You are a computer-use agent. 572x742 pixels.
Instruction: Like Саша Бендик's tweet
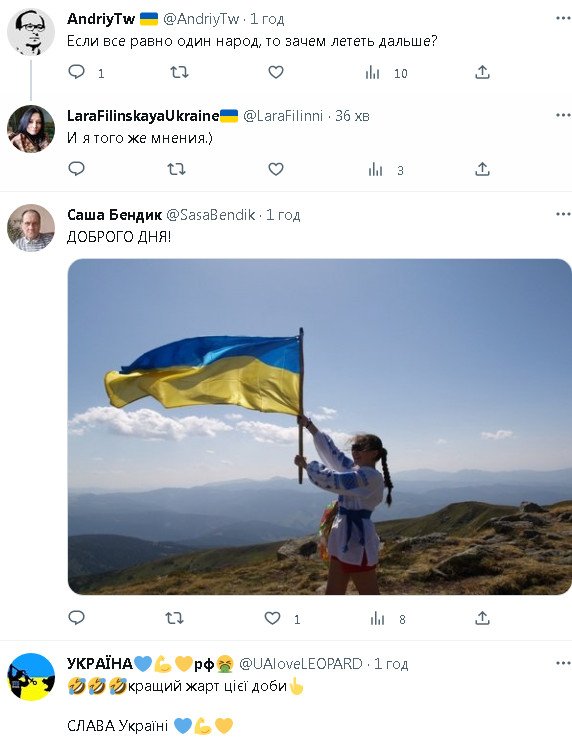coord(272,618)
